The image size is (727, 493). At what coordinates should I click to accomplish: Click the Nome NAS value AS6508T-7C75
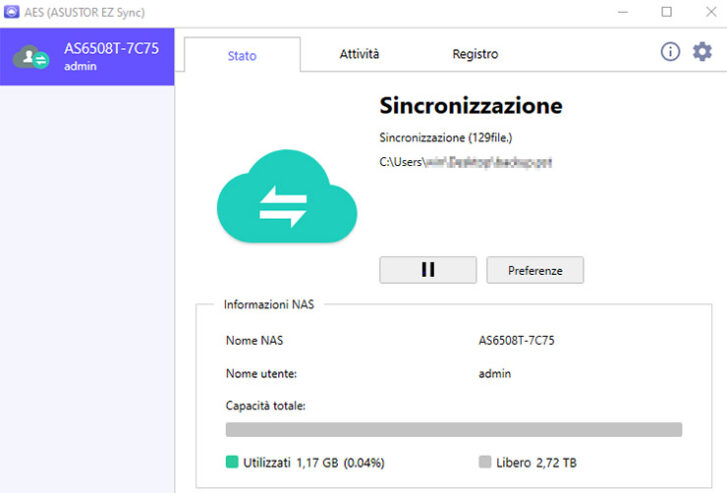(x=516, y=340)
